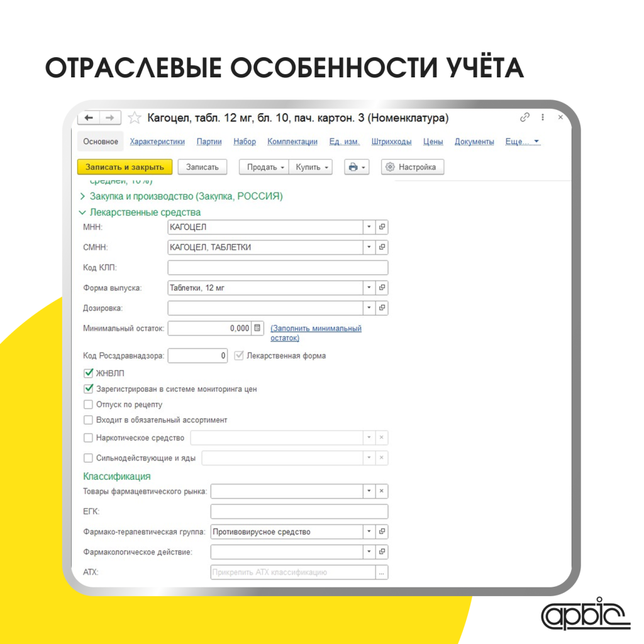Add to favorites with the star icon
Image resolution: width=644 pixels, height=644 pixels.
135,118
